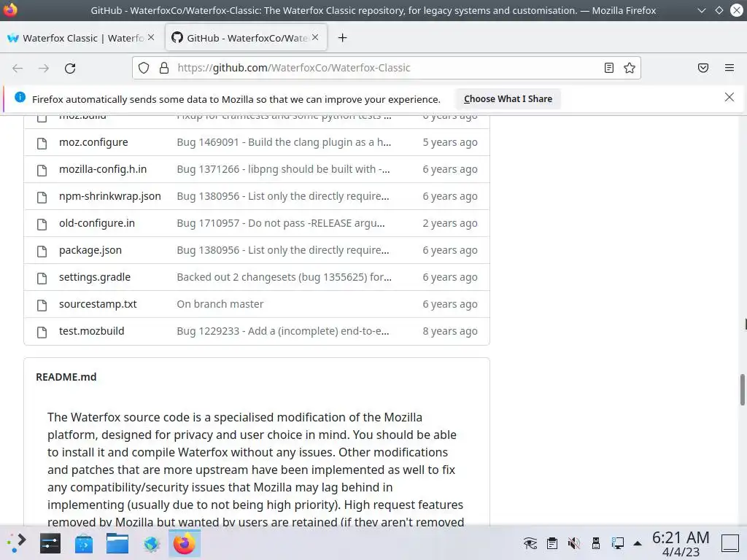747x560 pixels.
Task: Close the Waterfox Classic tab
Action: tap(151, 37)
